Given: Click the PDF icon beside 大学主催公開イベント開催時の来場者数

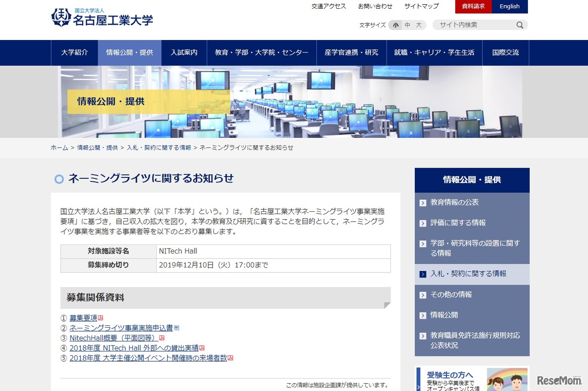Looking at the screenshot, I should 230,358.
